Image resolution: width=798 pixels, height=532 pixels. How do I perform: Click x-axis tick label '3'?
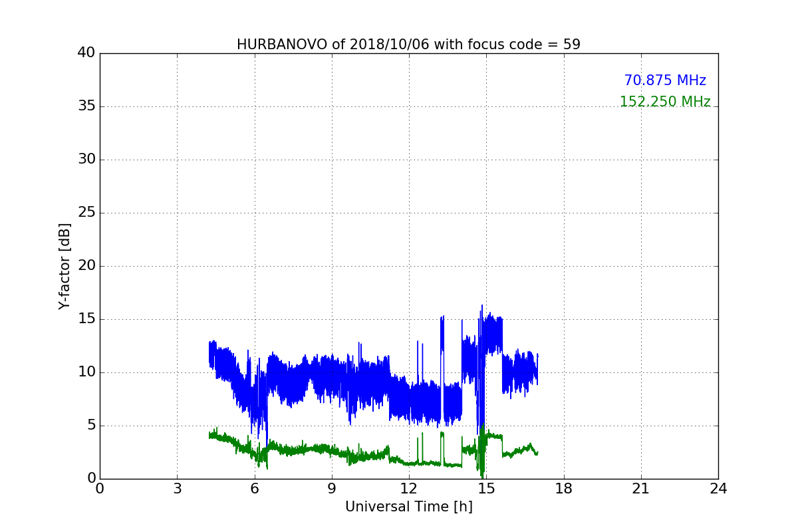[x=177, y=489]
